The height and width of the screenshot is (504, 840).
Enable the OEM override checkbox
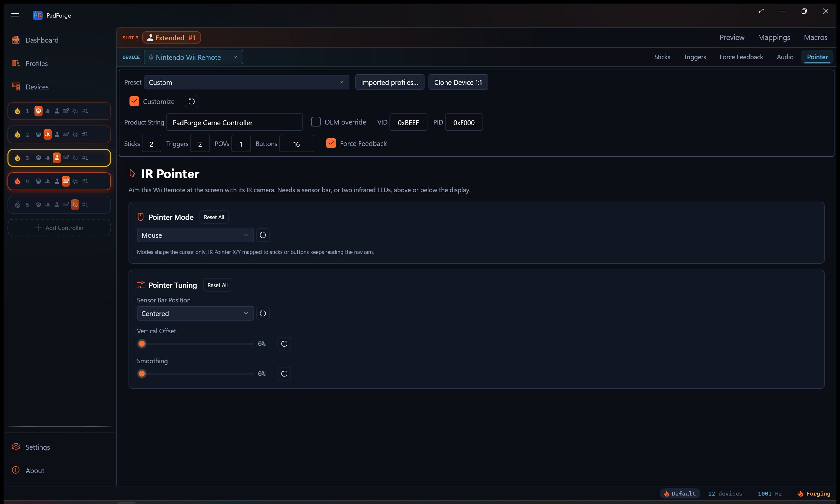(316, 122)
